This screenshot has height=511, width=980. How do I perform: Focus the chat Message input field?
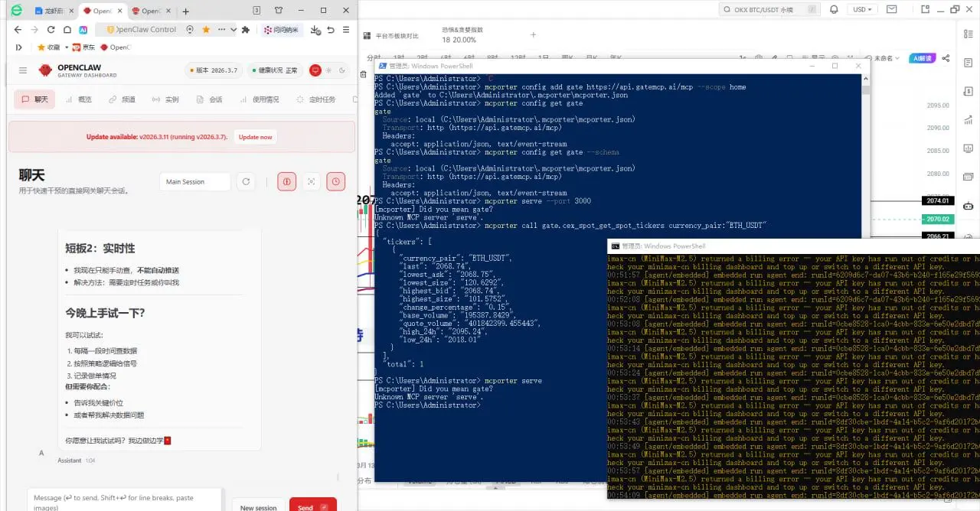point(125,500)
